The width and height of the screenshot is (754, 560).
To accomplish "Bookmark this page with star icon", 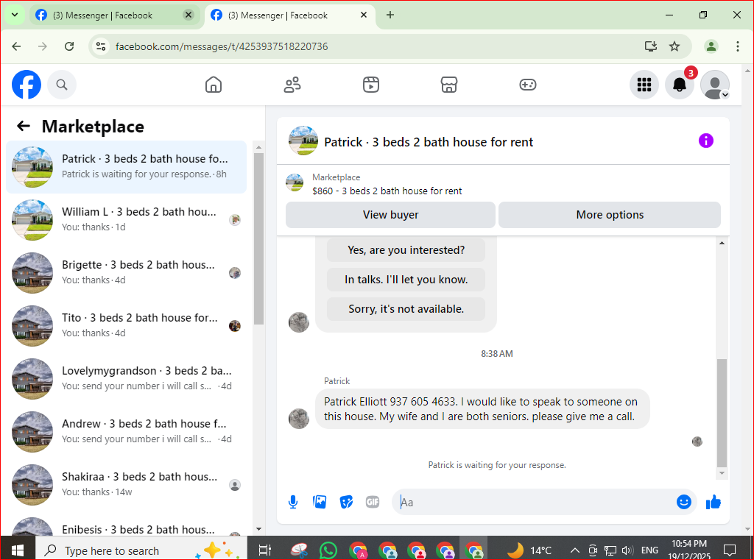I will click(674, 46).
